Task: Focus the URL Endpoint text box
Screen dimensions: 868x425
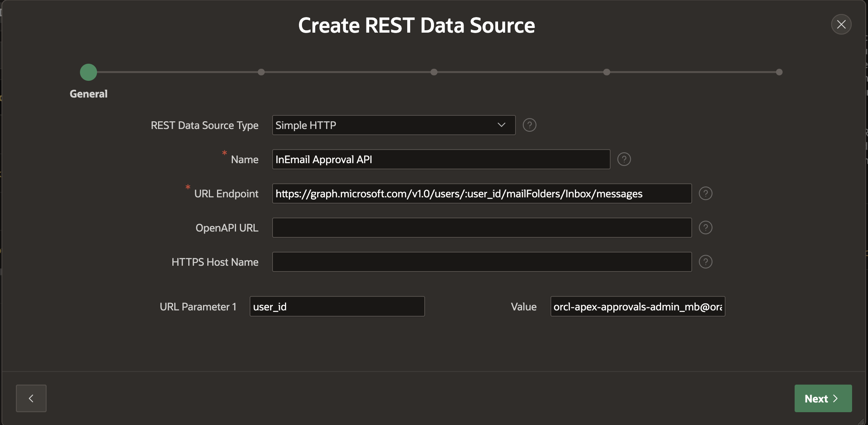Action: point(482,193)
